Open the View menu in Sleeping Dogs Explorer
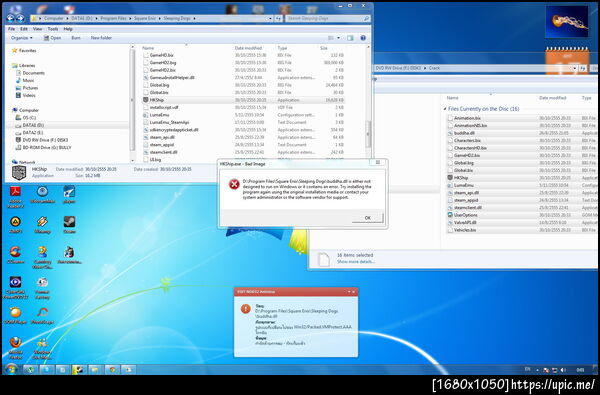 38,29
